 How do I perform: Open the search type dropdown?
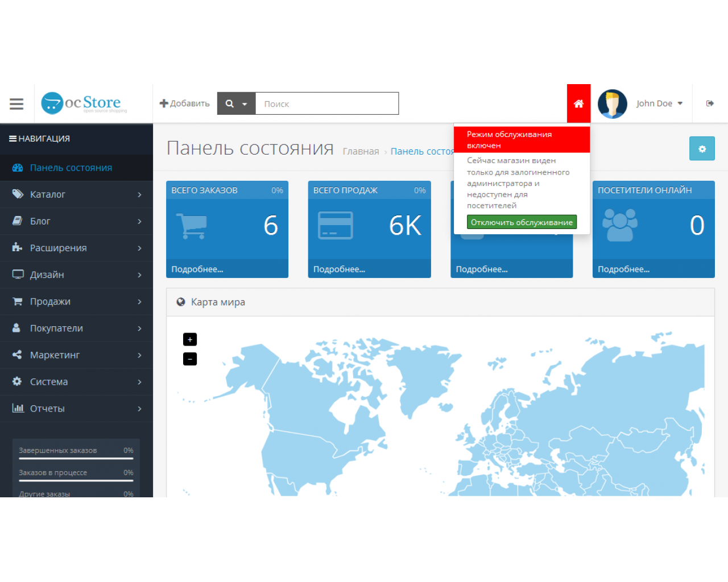click(x=236, y=103)
